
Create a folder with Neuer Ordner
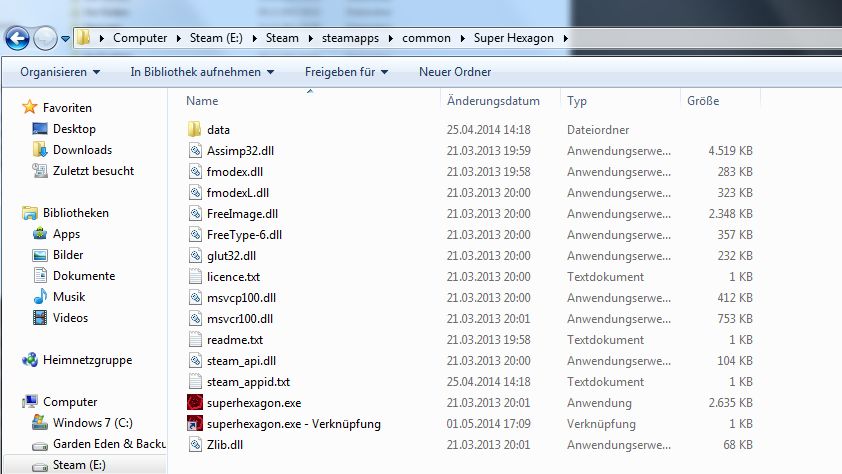pyautogui.click(x=455, y=72)
